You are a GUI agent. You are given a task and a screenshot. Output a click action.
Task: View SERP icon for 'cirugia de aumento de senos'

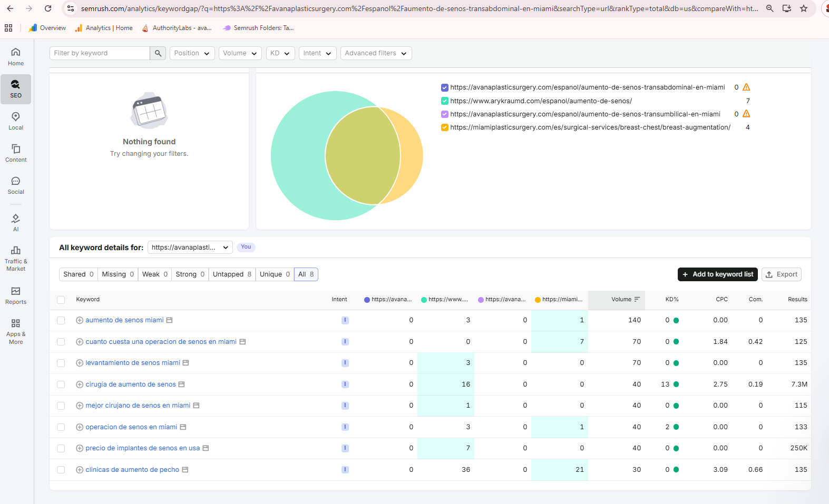[181, 384]
